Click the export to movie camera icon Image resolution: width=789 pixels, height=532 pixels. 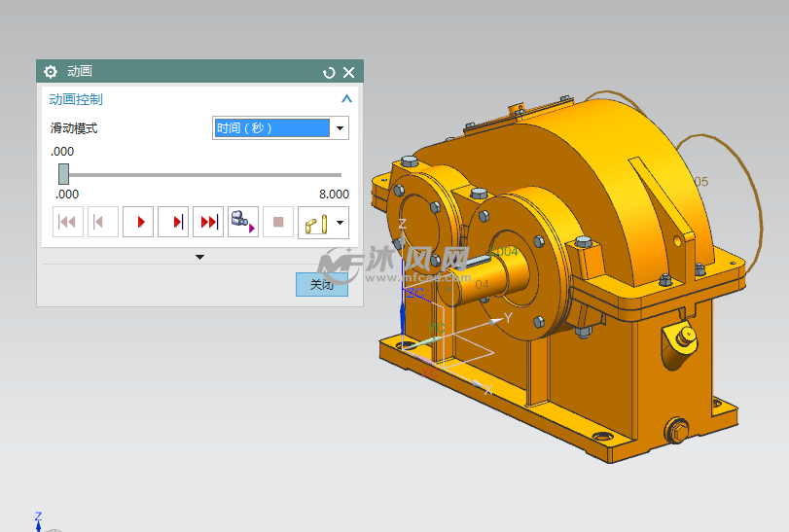pyautogui.click(x=242, y=222)
